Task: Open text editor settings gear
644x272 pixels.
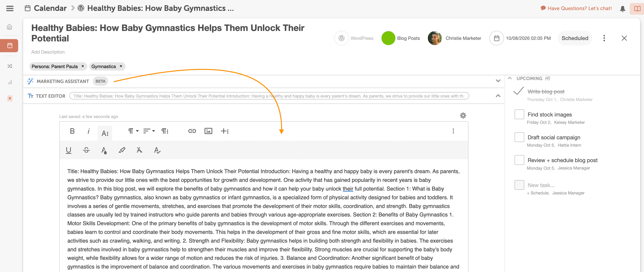Action: point(463,115)
